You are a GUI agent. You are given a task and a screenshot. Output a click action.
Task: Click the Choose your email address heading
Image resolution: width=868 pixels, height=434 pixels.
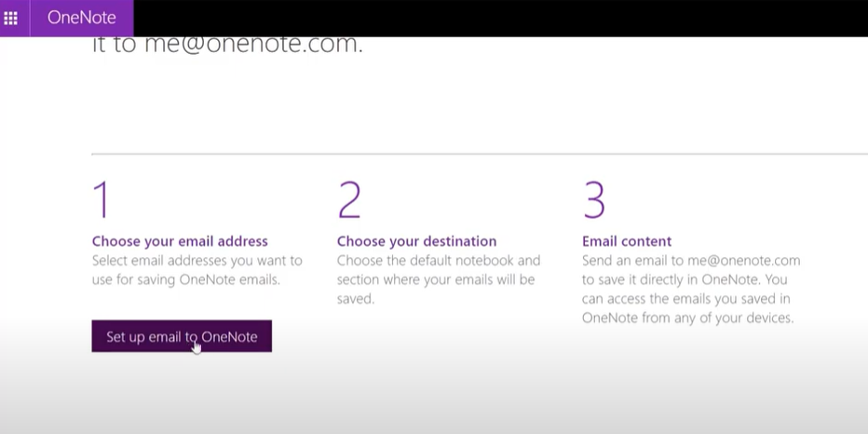(180, 241)
